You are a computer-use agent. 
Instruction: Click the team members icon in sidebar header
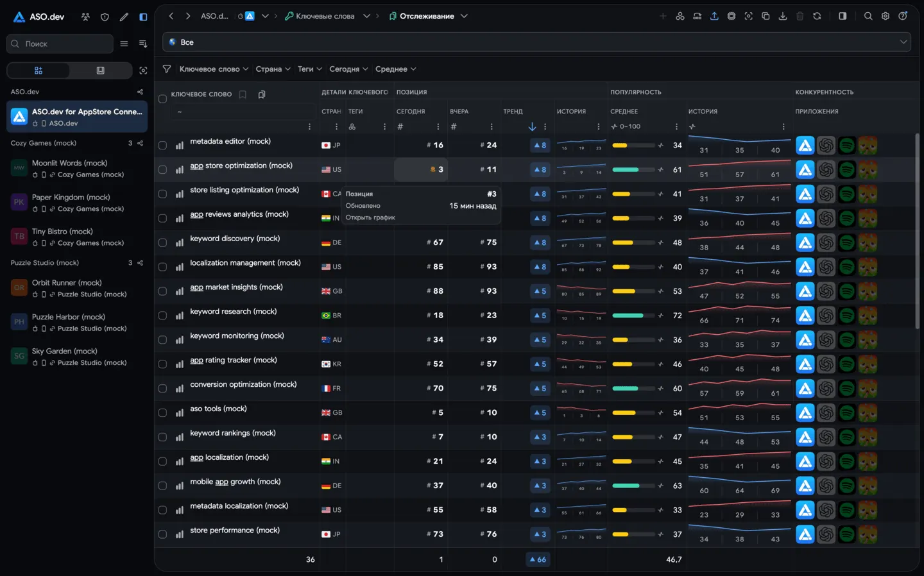pos(85,17)
